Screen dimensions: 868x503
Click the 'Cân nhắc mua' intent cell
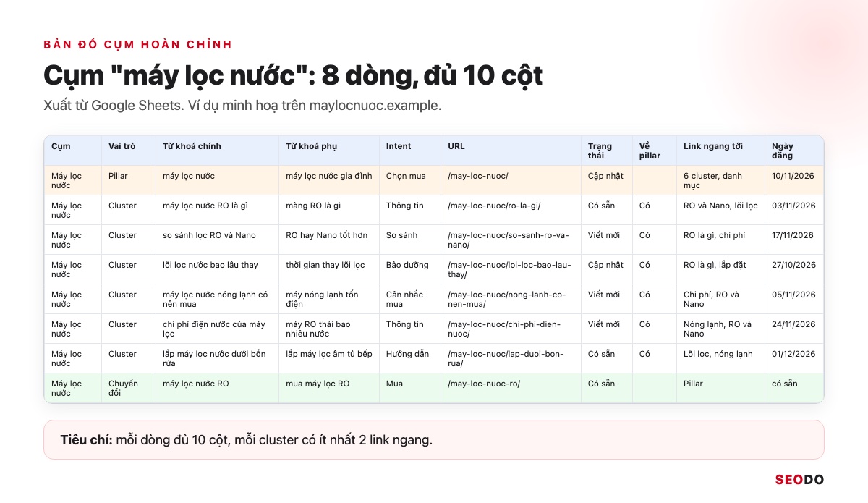(x=409, y=299)
